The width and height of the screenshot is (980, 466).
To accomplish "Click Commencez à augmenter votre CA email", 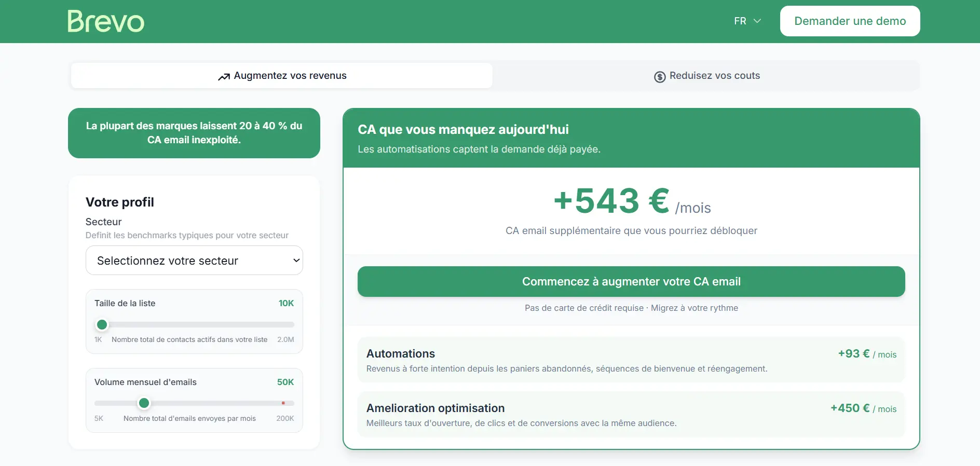I will click(631, 281).
